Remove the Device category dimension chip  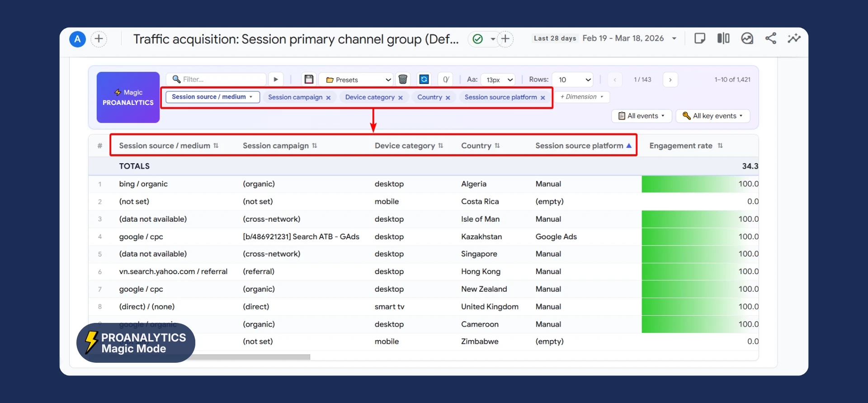(401, 98)
